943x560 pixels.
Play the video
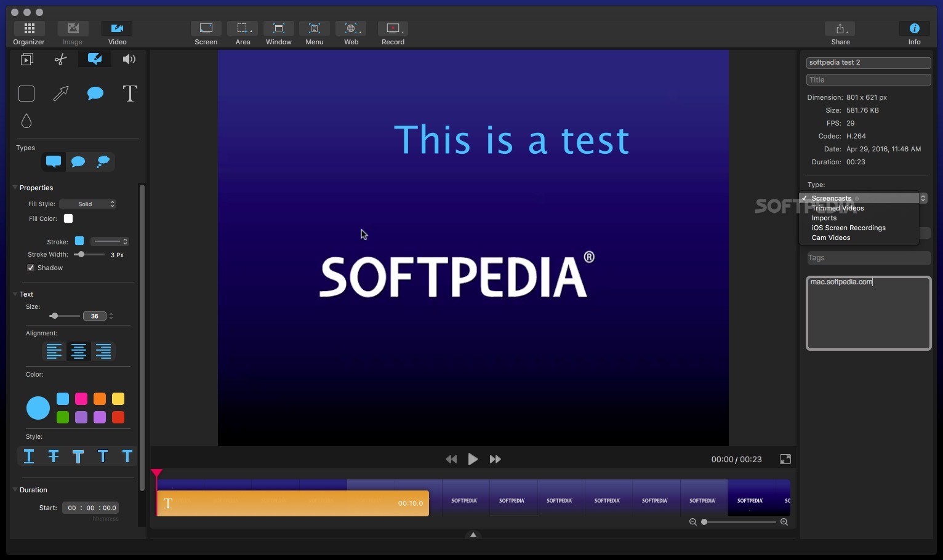tap(473, 459)
